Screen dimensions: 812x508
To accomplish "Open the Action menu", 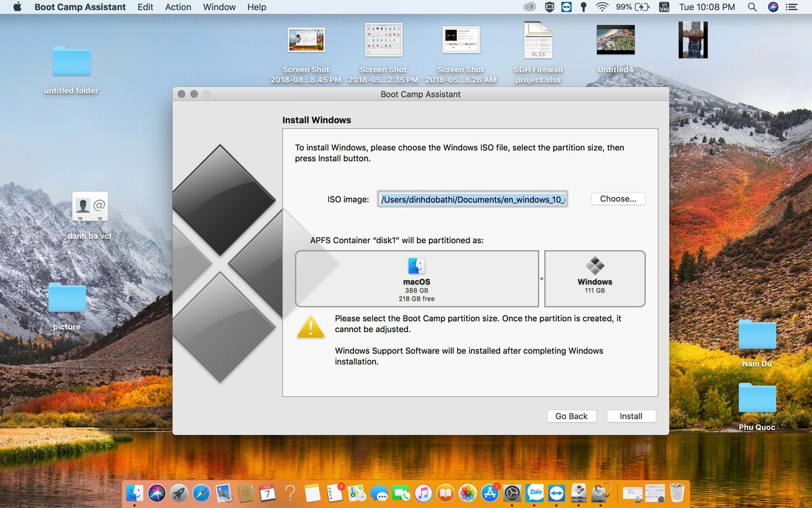I will (x=178, y=7).
